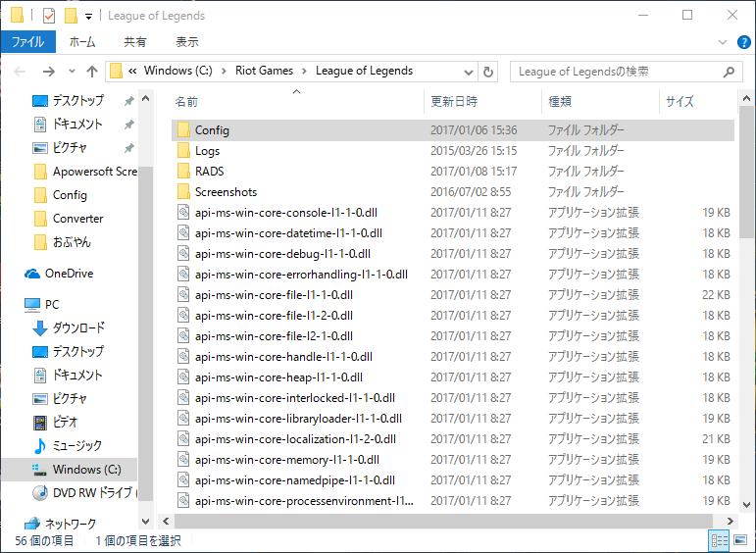The height and width of the screenshot is (553, 756).
Task: Click League of Legends in address breadcrumb
Action: pos(364,71)
